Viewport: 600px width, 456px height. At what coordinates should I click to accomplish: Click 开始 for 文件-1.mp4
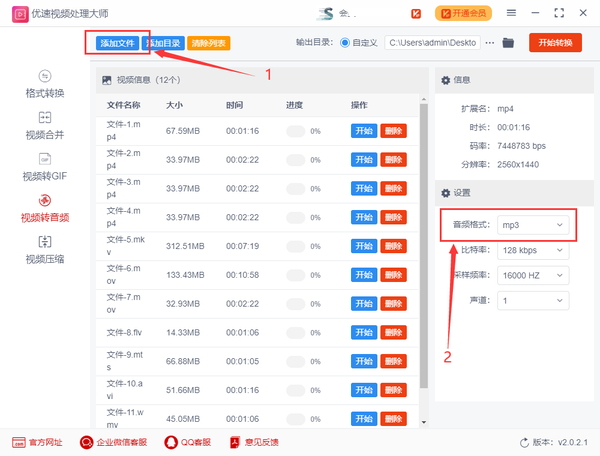(364, 131)
